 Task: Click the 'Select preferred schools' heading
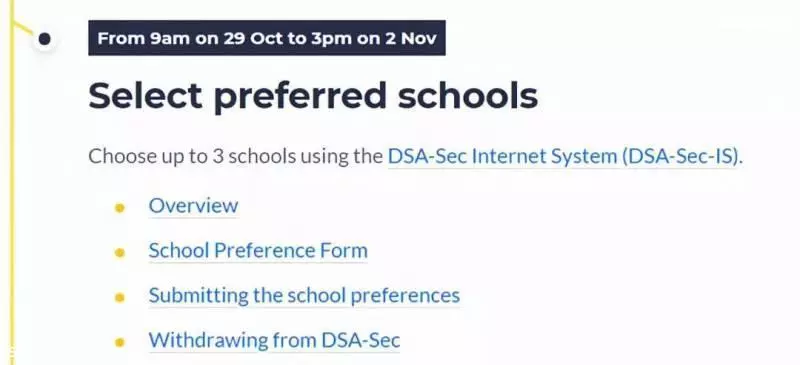pyautogui.click(x=313, y=96)
